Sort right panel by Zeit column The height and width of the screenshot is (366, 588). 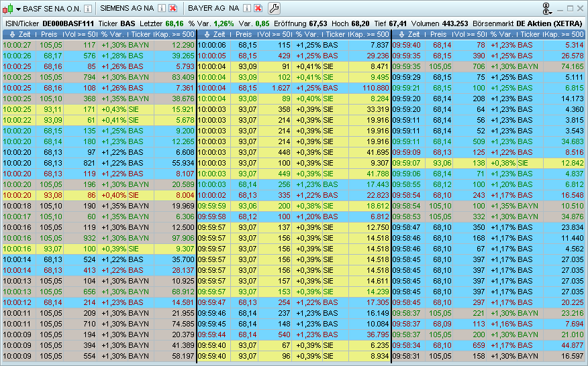click(x=409, y=34)
